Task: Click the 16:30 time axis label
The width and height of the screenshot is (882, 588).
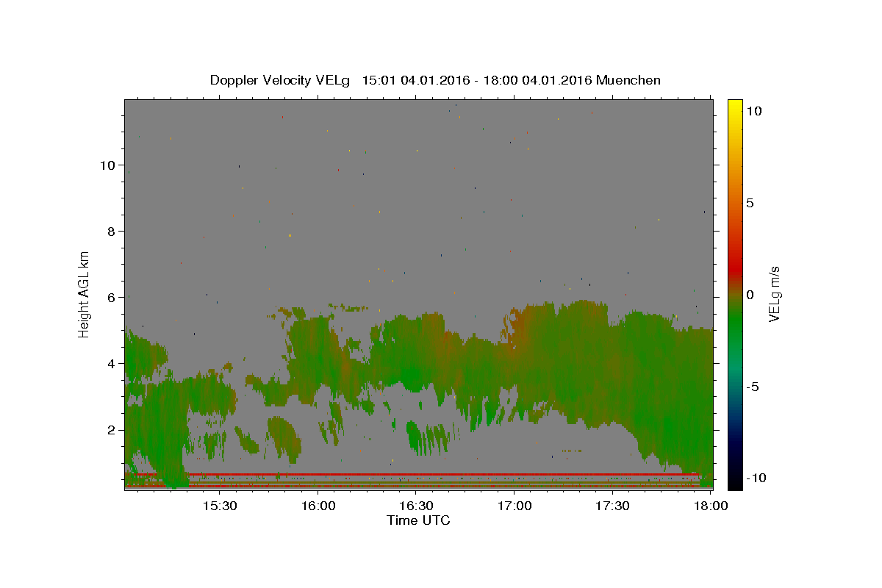Action: pos(416,507)
